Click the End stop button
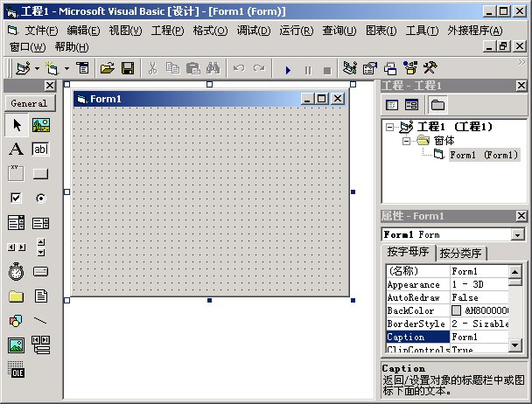The height and width of the screenshot is (404, 532). click(x=327, y=71)
